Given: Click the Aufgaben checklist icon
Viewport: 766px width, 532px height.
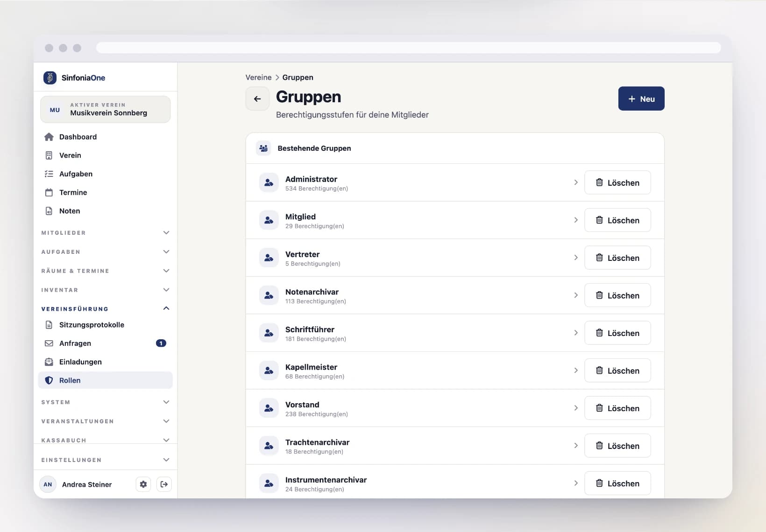Looking at the screenshot, I should click(49, 174).
